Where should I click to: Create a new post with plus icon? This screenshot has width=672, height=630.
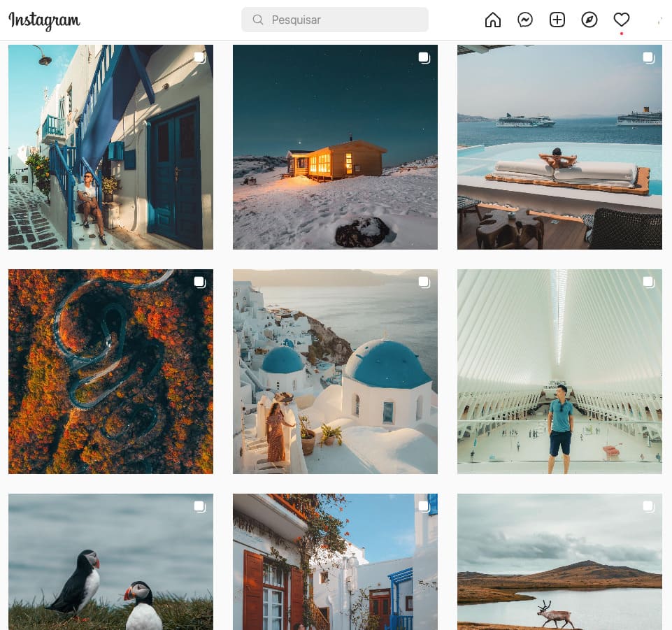pos(557,20)
